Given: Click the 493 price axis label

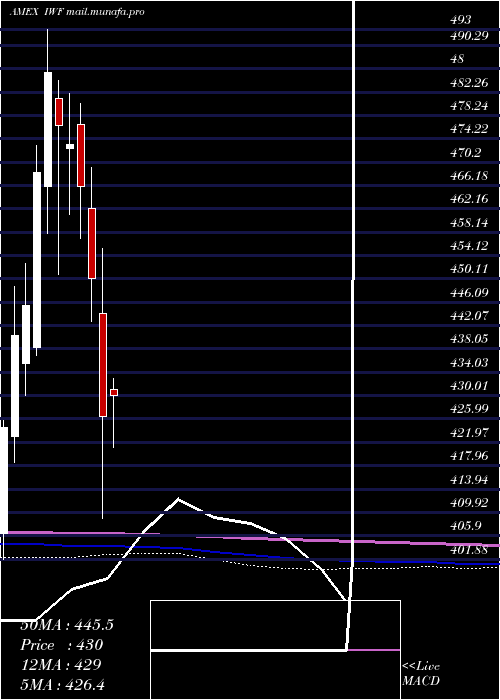Looking at the screenshot, I should 461,20.
